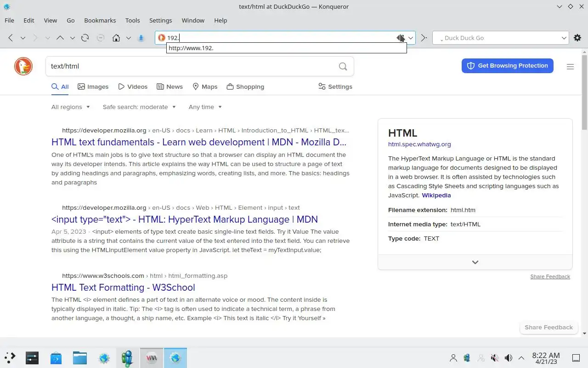Open the Settings menu

[161, 20]
